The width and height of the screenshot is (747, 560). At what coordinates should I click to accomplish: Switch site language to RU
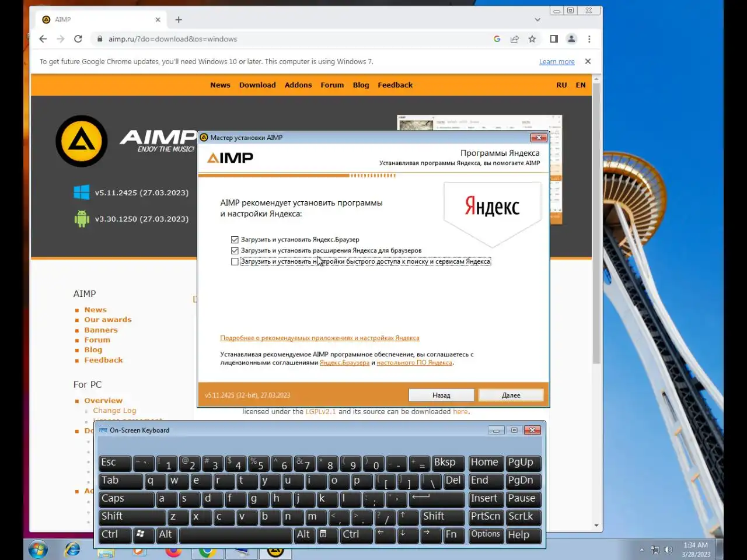pyautogui.click(x=561, y=85)
